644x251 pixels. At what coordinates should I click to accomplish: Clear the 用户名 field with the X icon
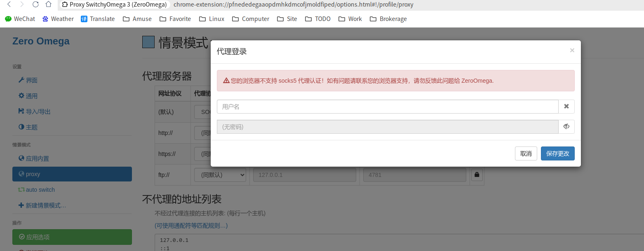566,107
